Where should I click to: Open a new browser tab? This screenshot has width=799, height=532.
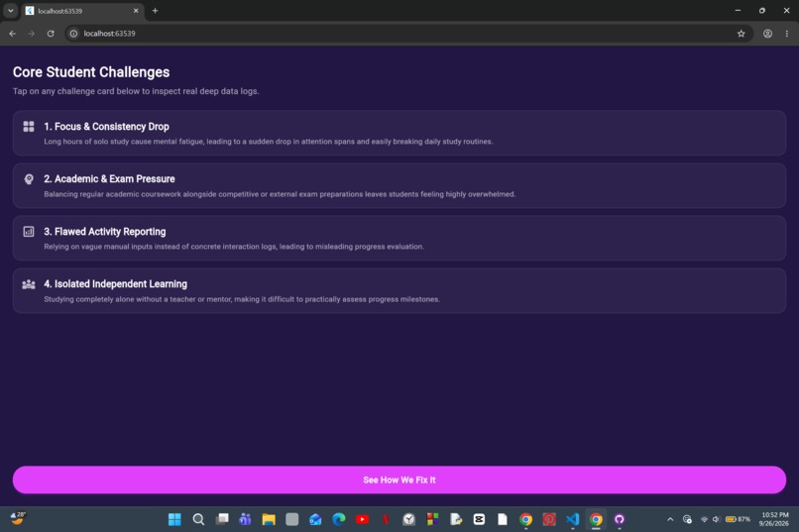pyautogui.click(x=155, y=11)
